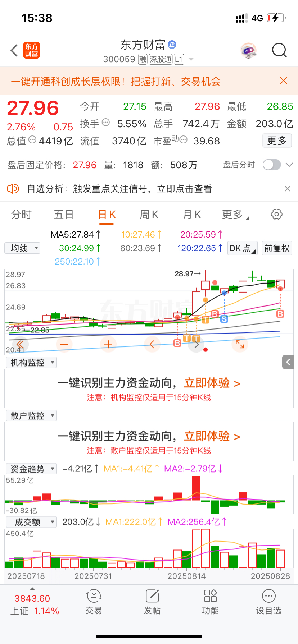The height and width of the screenshot is (644, 298).
Task: Dismiss the 自选分析 notification
Action: tap(287, 189)
